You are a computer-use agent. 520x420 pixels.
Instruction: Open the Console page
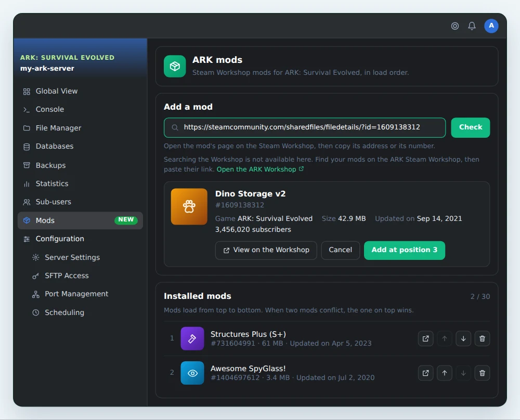click(x=80, y=109)
